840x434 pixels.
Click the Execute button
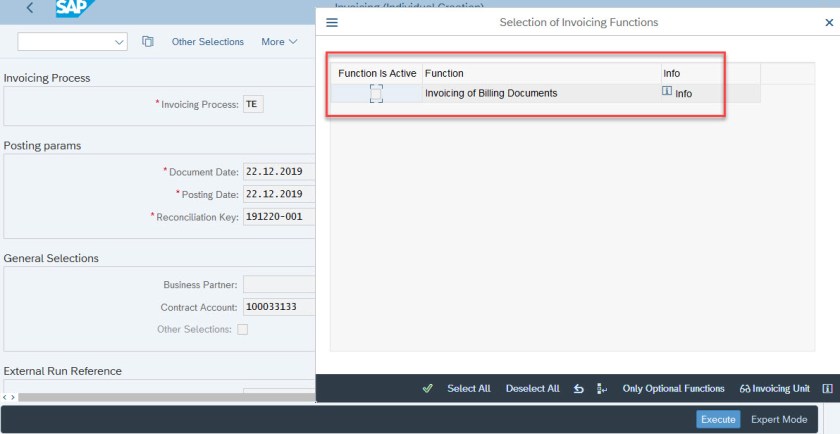pyautogui.click(x=718, y=419)
